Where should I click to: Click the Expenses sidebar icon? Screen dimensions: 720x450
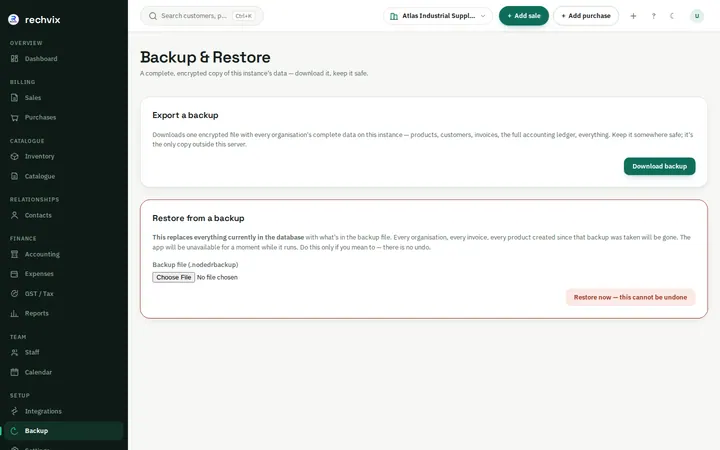(15, 274)
